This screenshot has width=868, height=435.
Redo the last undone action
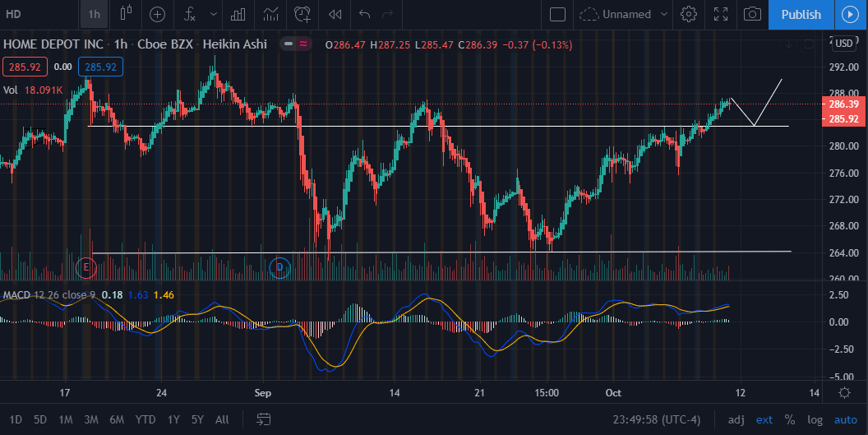click(x=387, y=15)
